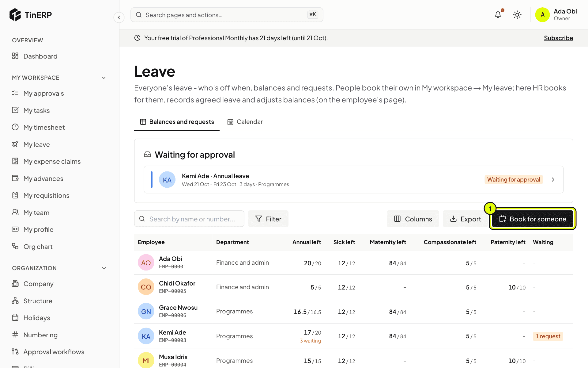
Task: Click the Annual left column header
Action: click(307, 242)
